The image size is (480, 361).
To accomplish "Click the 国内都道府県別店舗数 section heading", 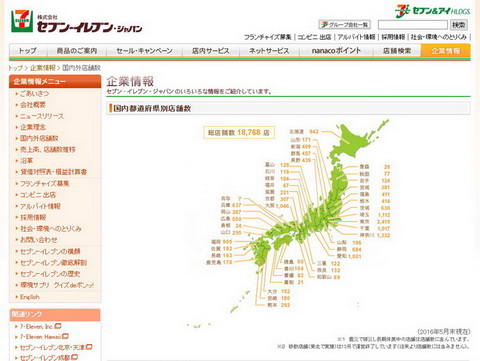I will [x=152, y=108].
